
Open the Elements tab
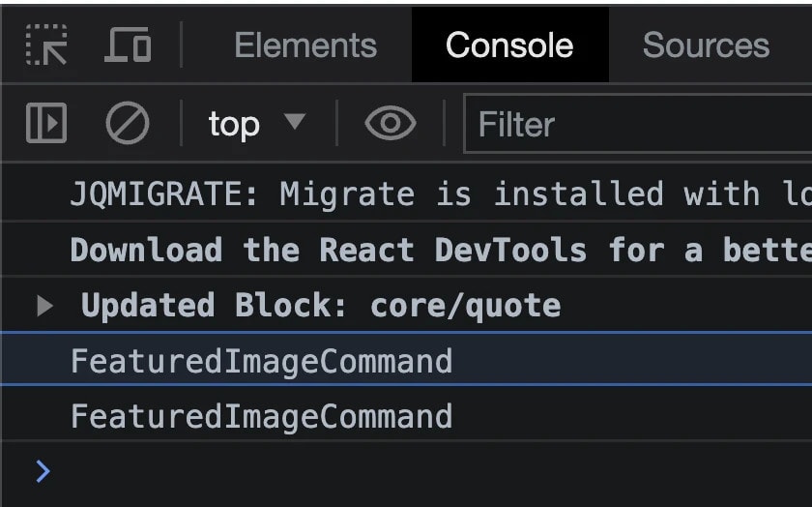[305, 45]
